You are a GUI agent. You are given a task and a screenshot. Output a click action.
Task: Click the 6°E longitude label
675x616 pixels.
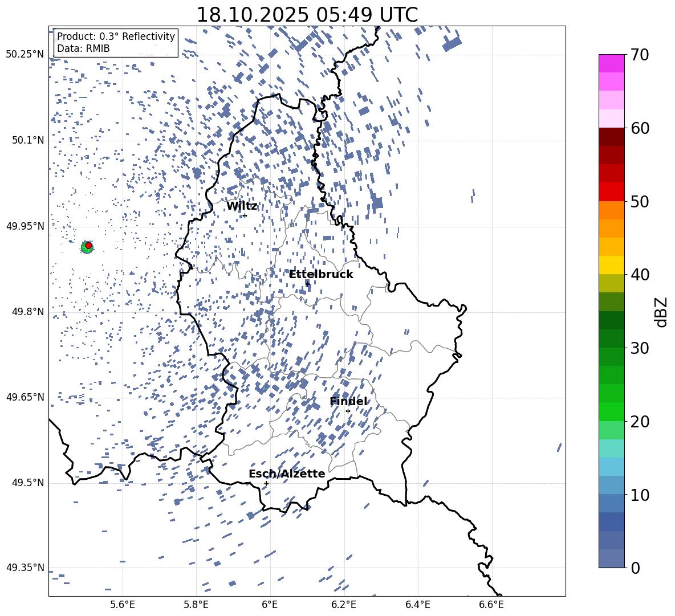[x=270, y=605]
